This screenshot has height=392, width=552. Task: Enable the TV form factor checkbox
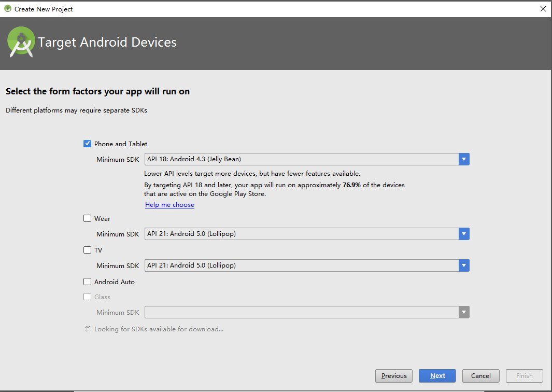[87, 250]
